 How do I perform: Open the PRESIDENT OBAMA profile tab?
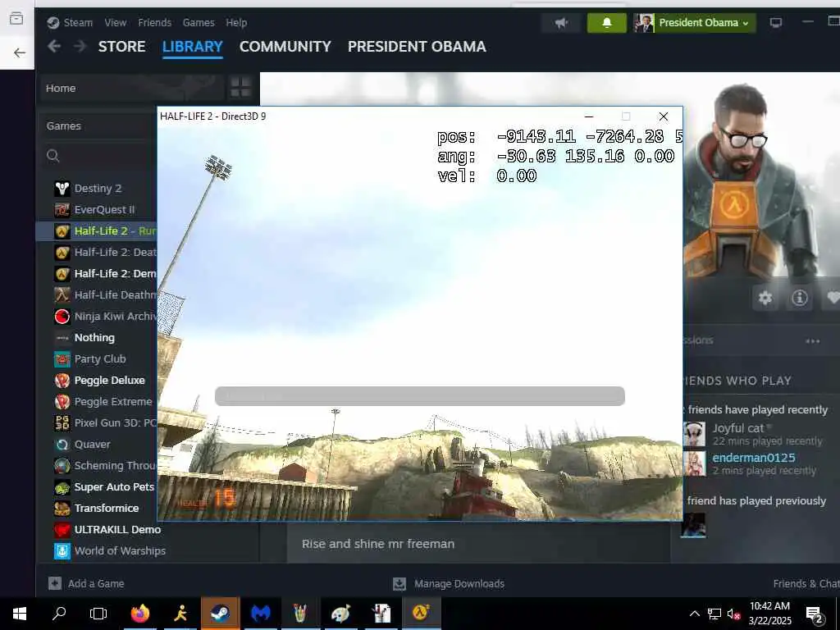417,47
